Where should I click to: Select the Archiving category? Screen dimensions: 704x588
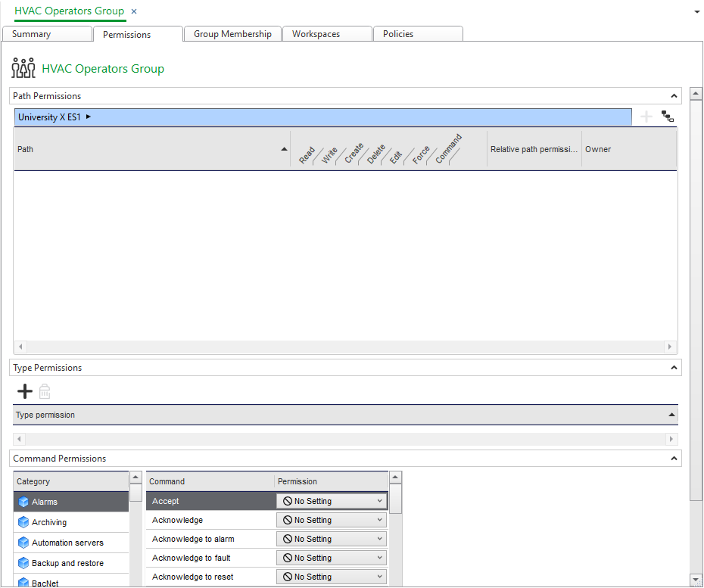point(71,522)
